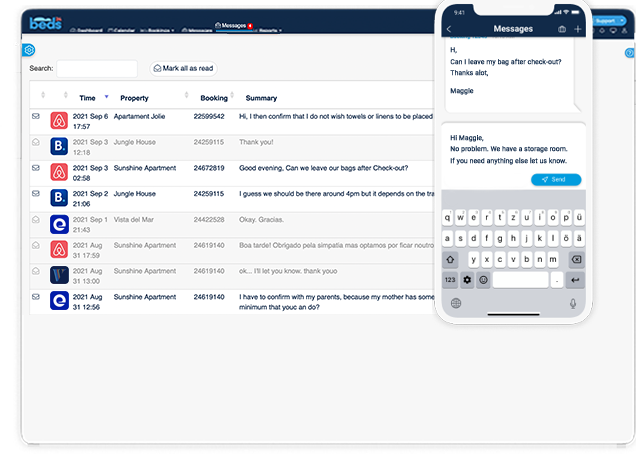Click 'Apartament Jolie' property cell
Viewport: 636px width, 454px height.
coord(139,116)
